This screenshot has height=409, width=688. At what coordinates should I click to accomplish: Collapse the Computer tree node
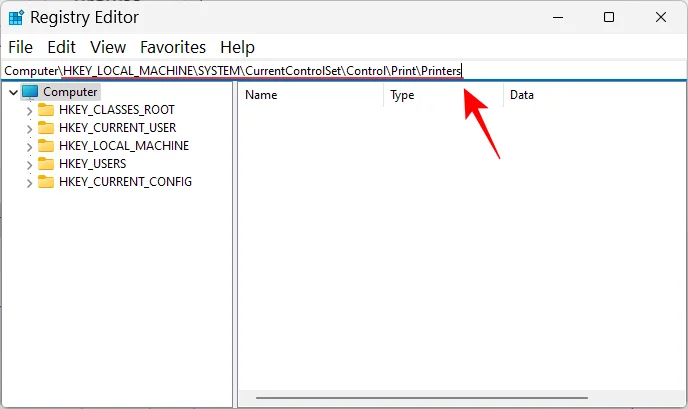coord(14,93)
